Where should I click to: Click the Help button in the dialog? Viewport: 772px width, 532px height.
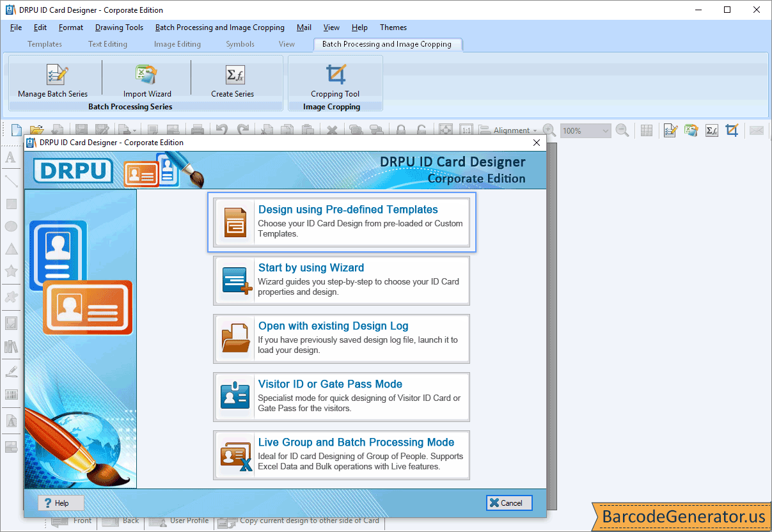point(61,503)
